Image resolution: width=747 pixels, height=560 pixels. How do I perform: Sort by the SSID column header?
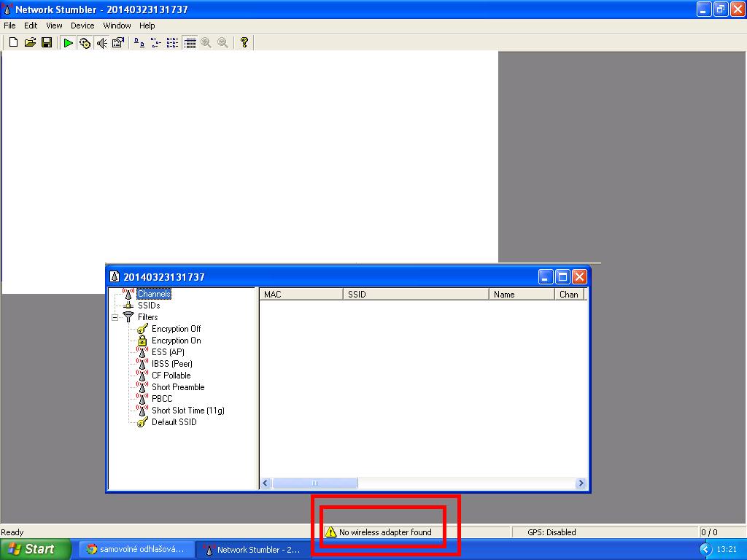pyautogui.click(x=416, y=295)
